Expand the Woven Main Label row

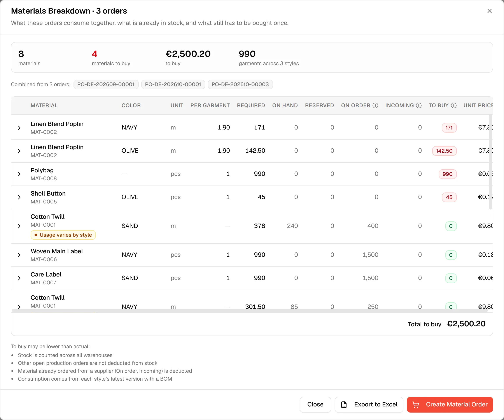pos(19,255)
